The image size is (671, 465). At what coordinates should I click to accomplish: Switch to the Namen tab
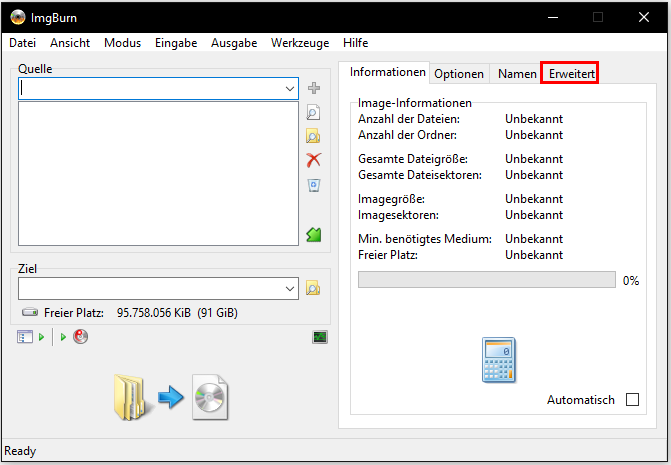point(517,74)
